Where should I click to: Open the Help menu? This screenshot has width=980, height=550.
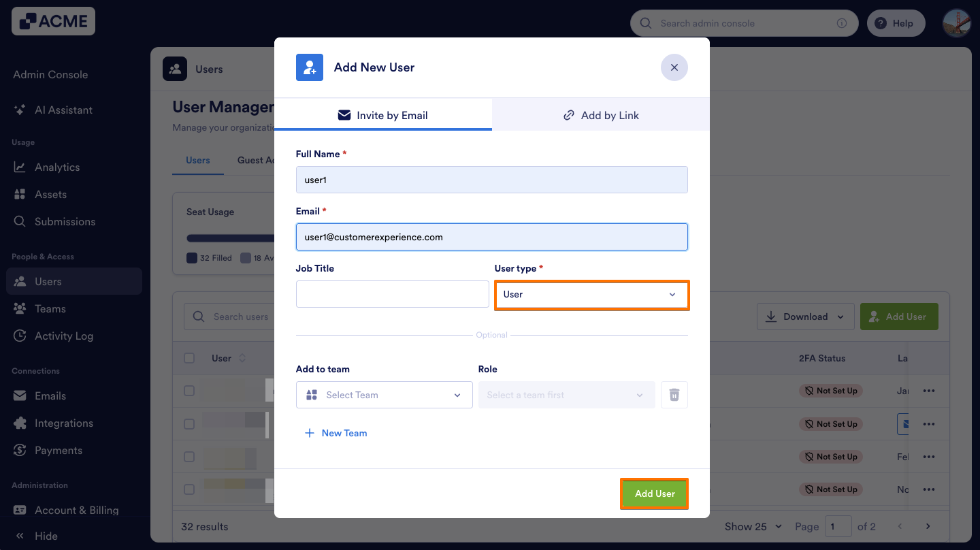coord(896,23)
